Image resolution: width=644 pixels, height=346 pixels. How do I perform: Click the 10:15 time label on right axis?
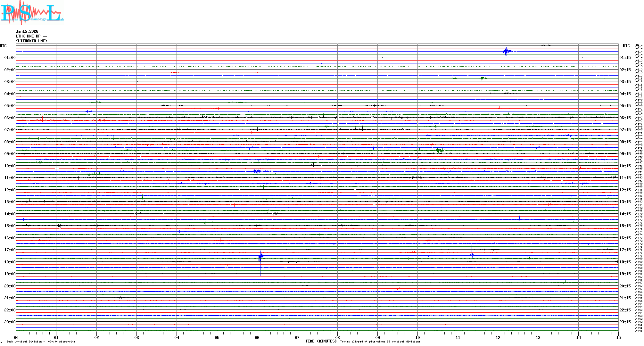tap(625, 166)
